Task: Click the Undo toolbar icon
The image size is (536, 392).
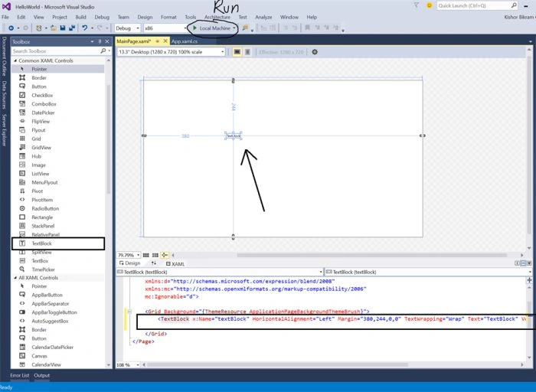Action: click(x=84, y=28)
